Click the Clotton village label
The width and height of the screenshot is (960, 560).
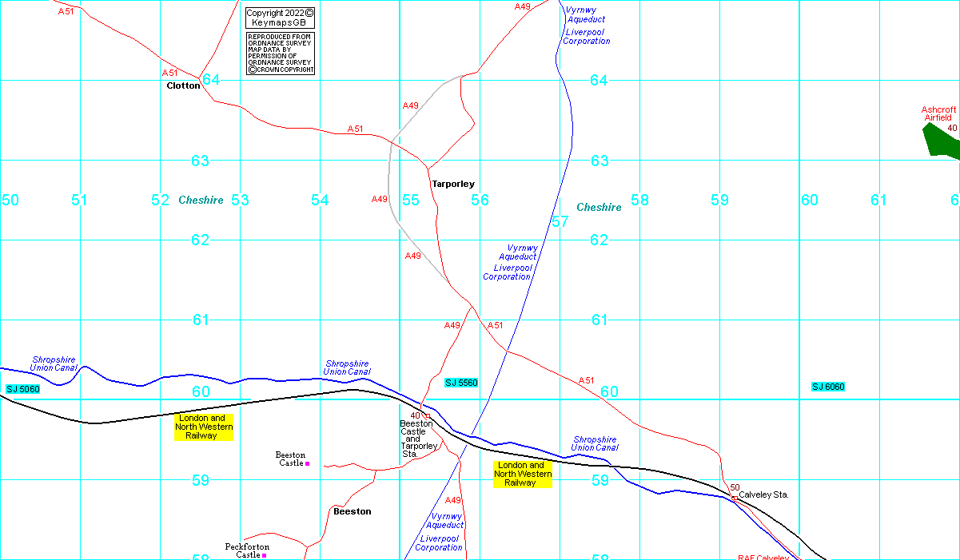click(x=183, y=85)
